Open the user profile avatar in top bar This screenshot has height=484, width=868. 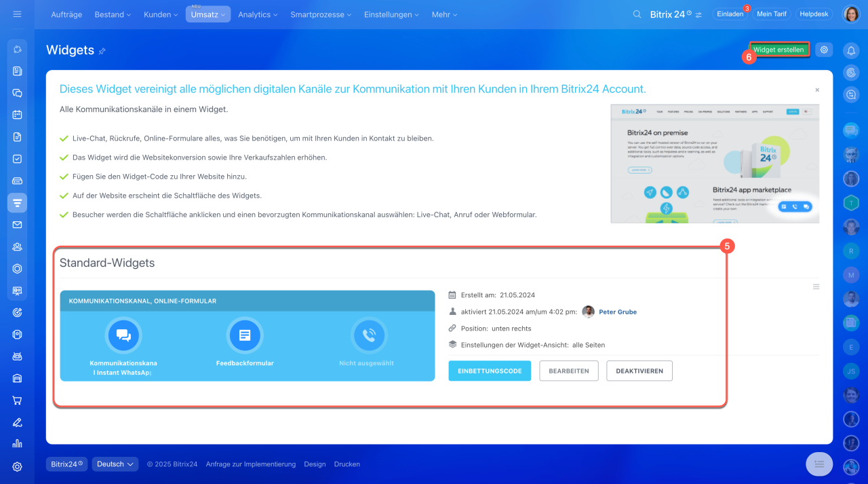point(851,14)
